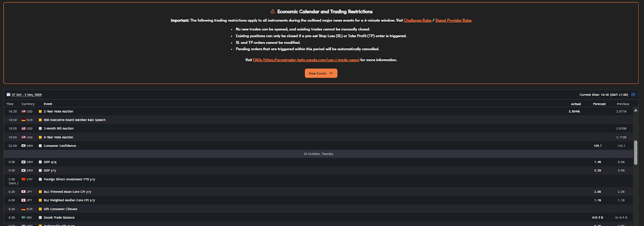Select the 5-Year Note Auction event
This screenshot has height=226, width=644.
point(58,137)
